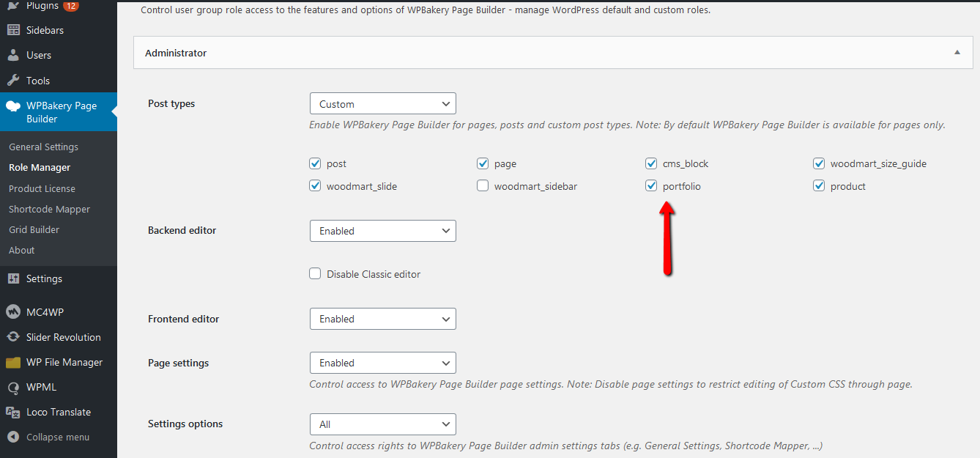Screen dimensions: 980x458
Task: Open the Tools label
Action: pos(38,81)
